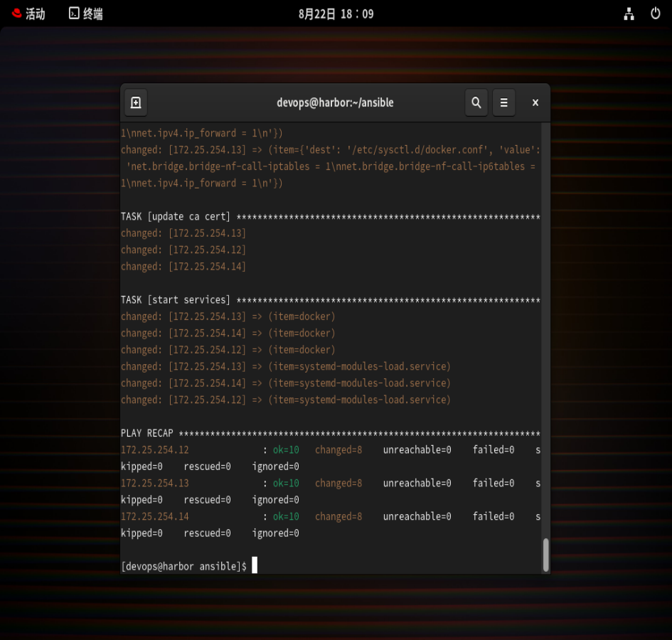Viewport: 672px width, 640px height.
Task: Open the 活动 Activities overview
Action: 28,14
